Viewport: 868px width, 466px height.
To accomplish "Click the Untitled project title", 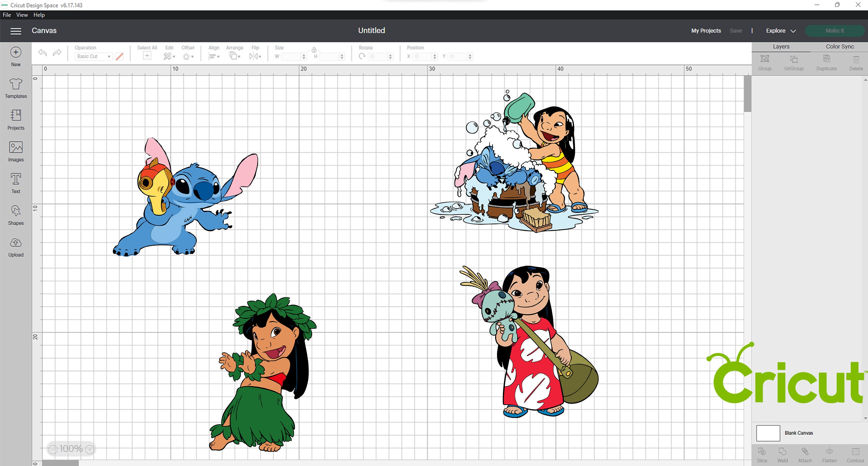I will pos(371,30).
